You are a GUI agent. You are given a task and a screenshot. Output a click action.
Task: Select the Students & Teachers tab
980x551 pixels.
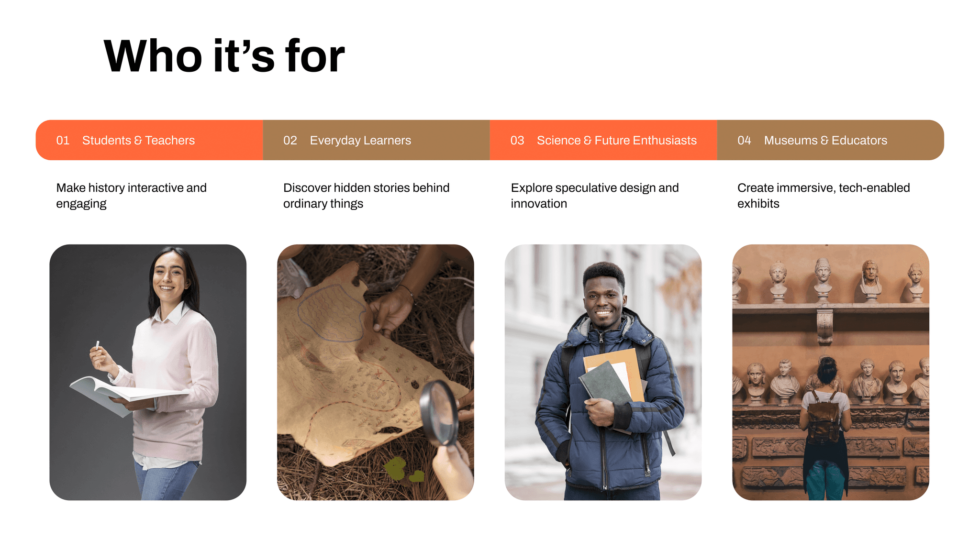click(x=149, y=140)
